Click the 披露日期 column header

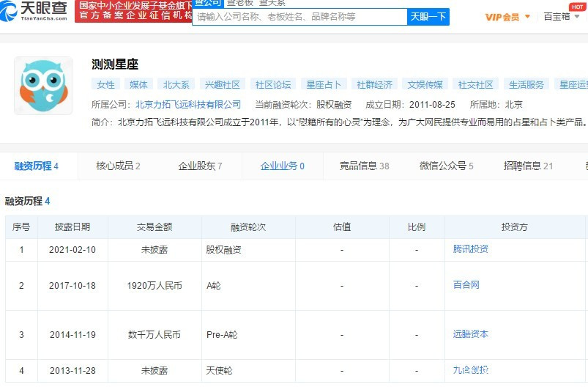72,226
